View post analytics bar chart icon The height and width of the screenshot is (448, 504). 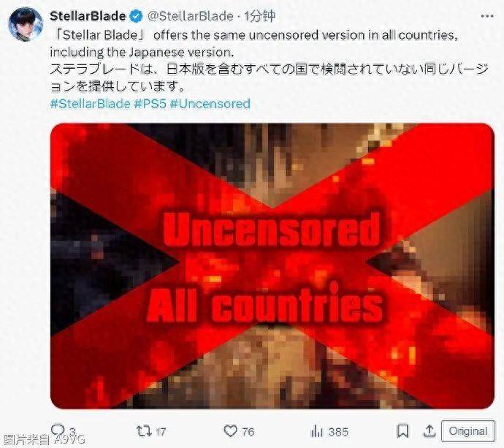point(316,431)
